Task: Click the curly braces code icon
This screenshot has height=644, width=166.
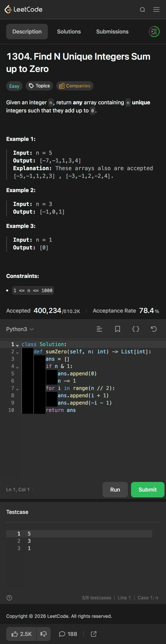Action: point(136,329)
